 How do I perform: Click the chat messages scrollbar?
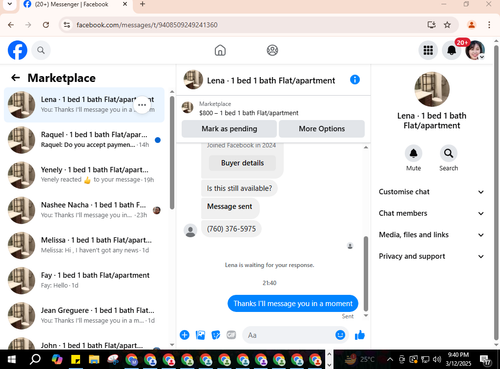coord(366,273)
